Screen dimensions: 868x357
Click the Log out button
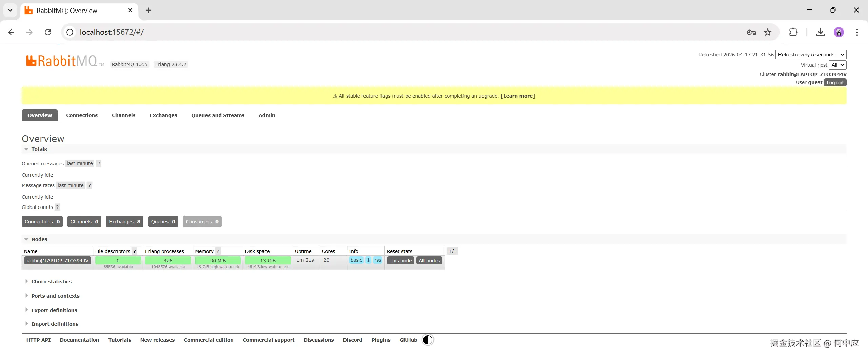(x=835, y=83)
